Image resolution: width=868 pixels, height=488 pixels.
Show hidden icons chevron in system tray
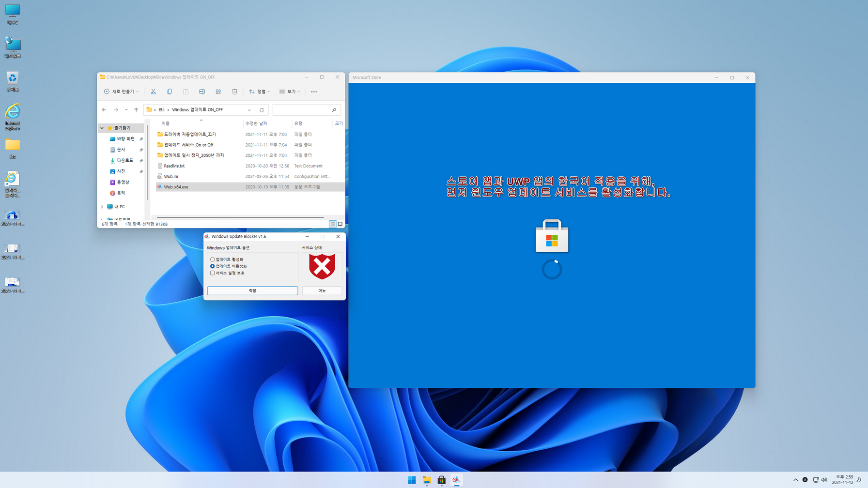pos(795,480)
